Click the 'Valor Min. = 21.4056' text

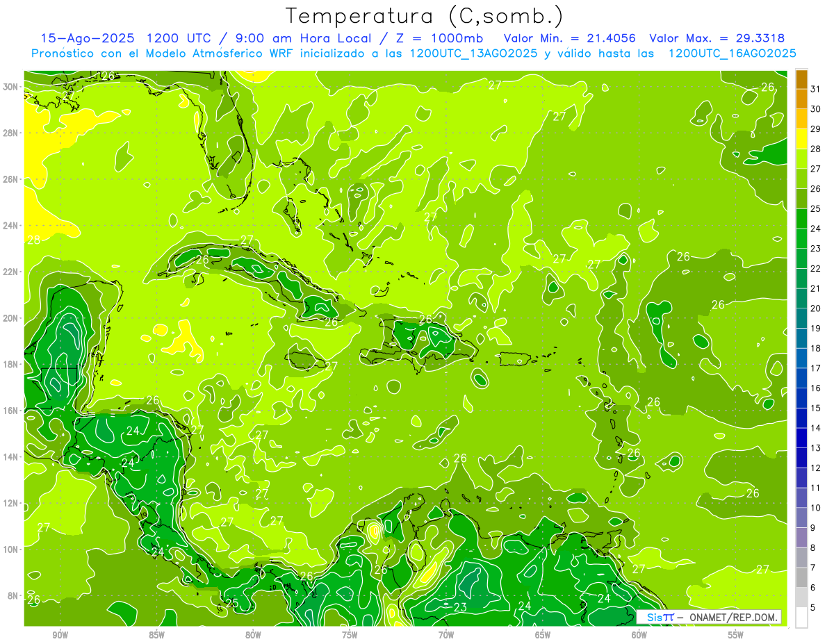coord(569,38)
